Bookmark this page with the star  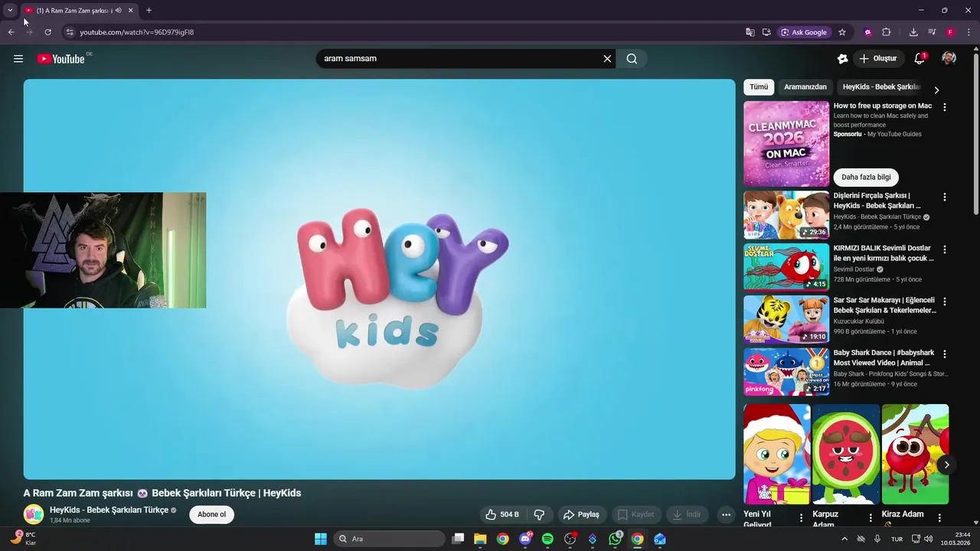[x=842, y=32]
